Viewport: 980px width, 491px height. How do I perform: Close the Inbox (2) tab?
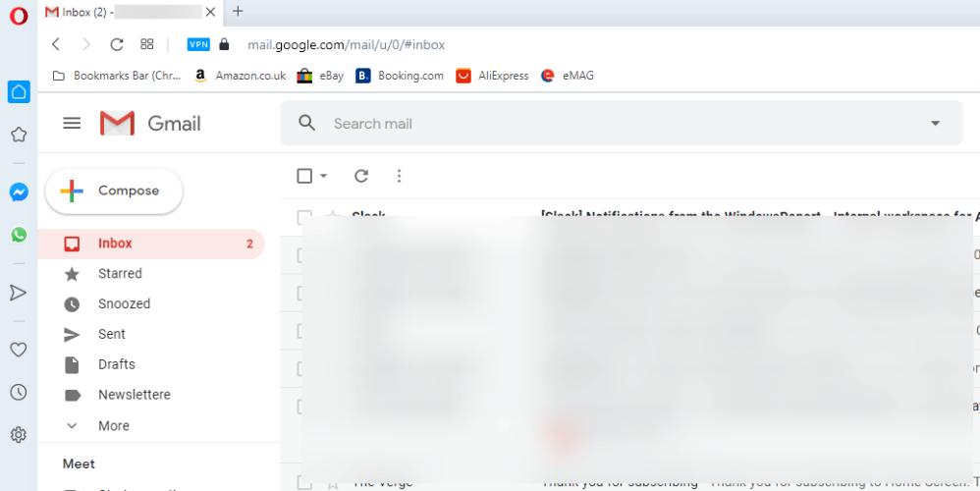(210, 12)
